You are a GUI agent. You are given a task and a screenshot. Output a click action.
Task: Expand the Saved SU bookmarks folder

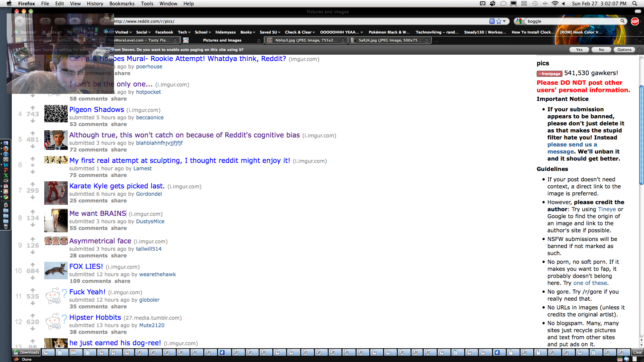(270, 32)
